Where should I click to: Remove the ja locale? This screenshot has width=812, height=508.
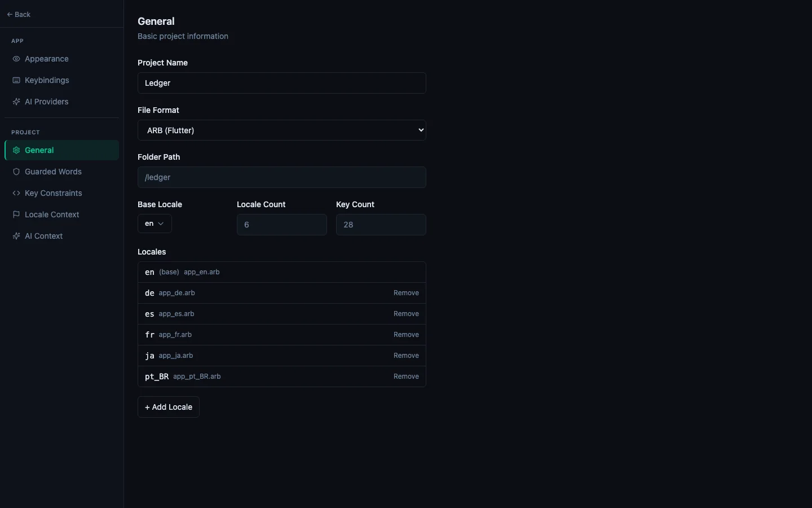pyautogui.click(x=406, y=356)
